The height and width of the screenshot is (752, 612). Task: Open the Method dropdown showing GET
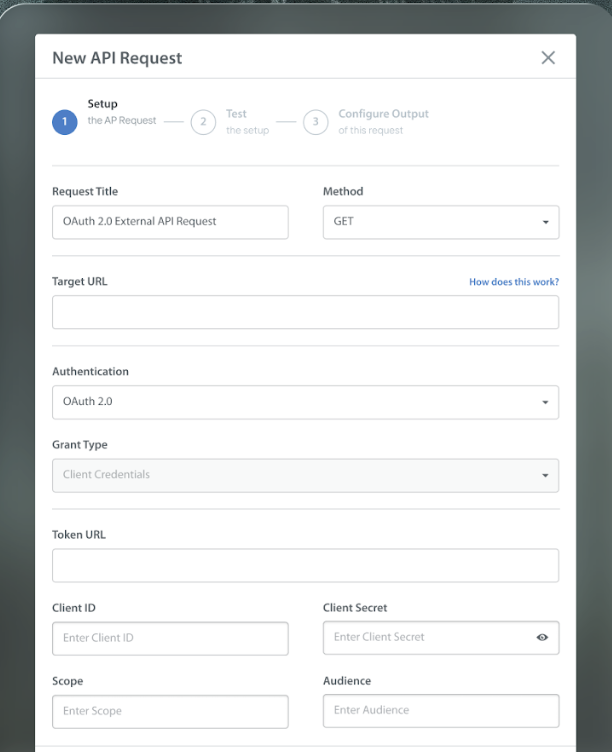440,222
